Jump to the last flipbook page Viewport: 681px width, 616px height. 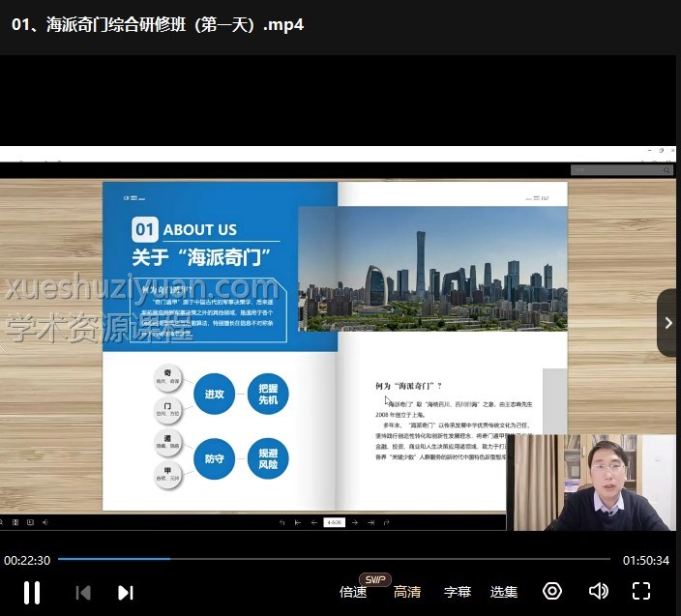(x=371, y=522)
